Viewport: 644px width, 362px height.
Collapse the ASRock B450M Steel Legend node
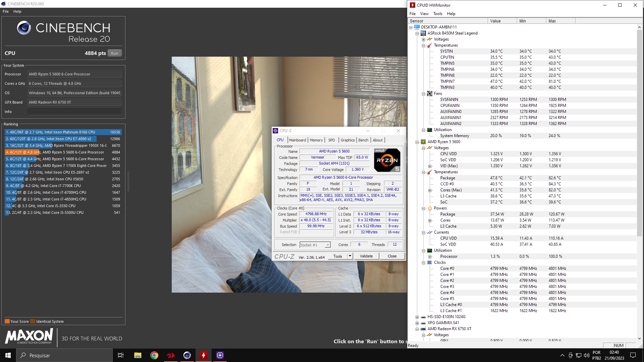[417, 34]
